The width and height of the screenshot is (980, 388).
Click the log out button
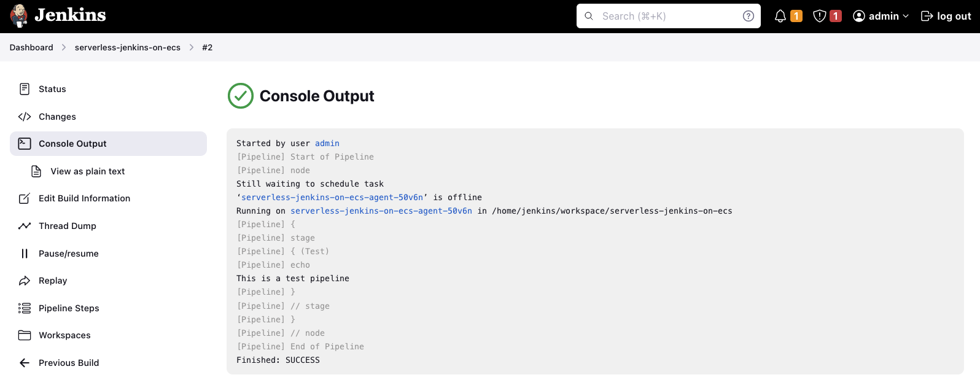pos(946,16)
